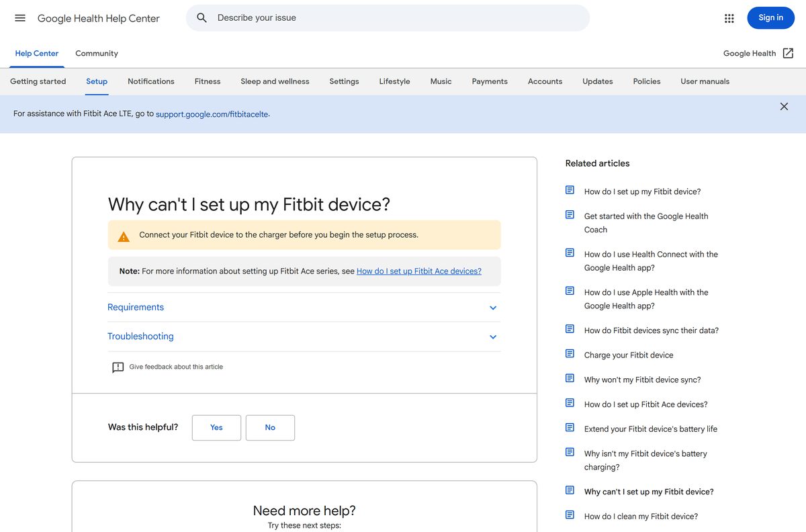
Task: Select the Setup category tab
Action: 97,81
